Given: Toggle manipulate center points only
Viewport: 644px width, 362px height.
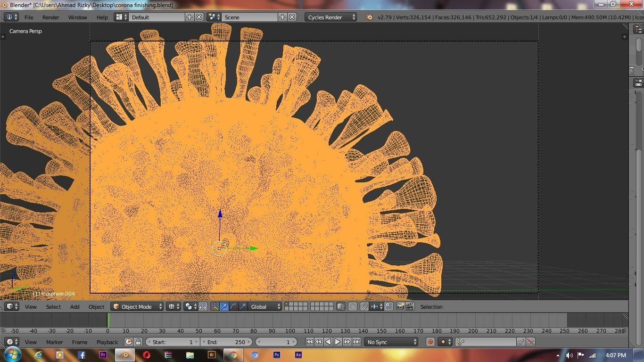Looking at the screenshot, I should (x=203, y=306).
